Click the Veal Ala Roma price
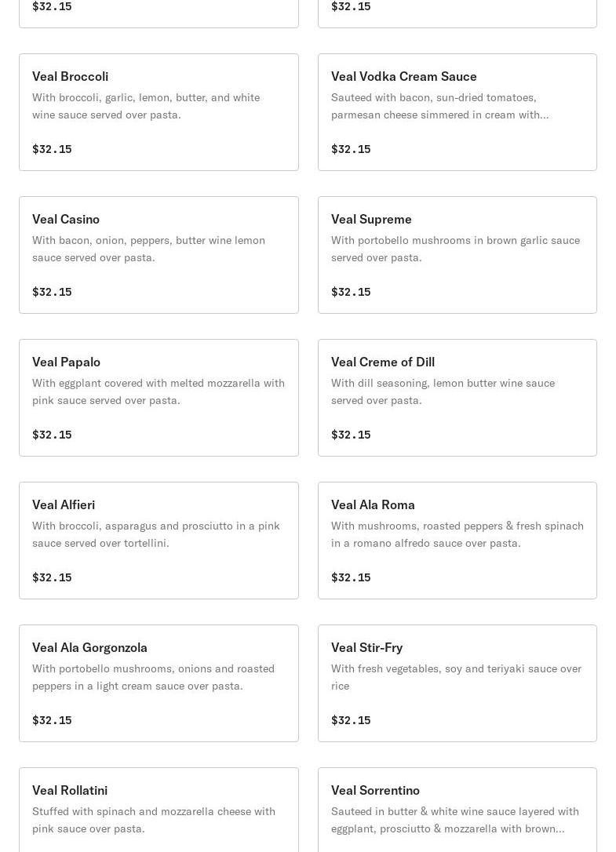This screenshot has height=852, width=616. point(351,577)
